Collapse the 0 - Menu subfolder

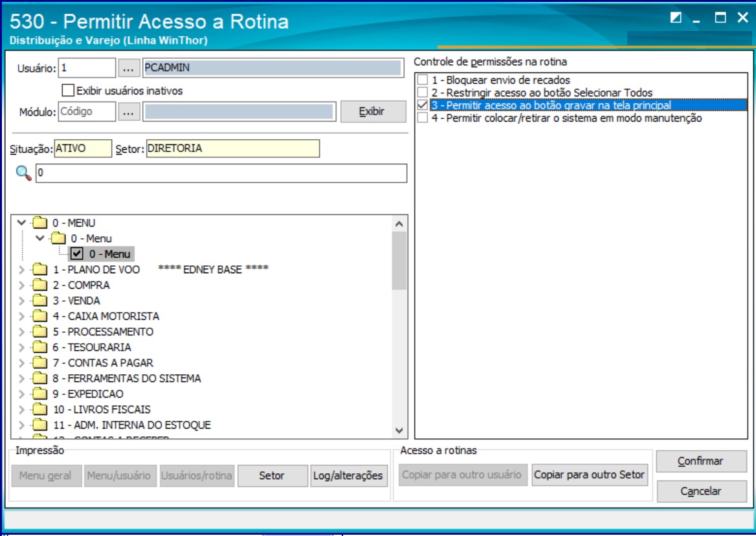[40, 238]
